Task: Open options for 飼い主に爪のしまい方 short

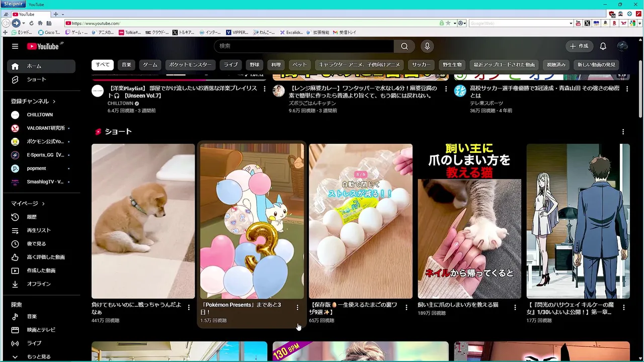Action: click(515, 307)
